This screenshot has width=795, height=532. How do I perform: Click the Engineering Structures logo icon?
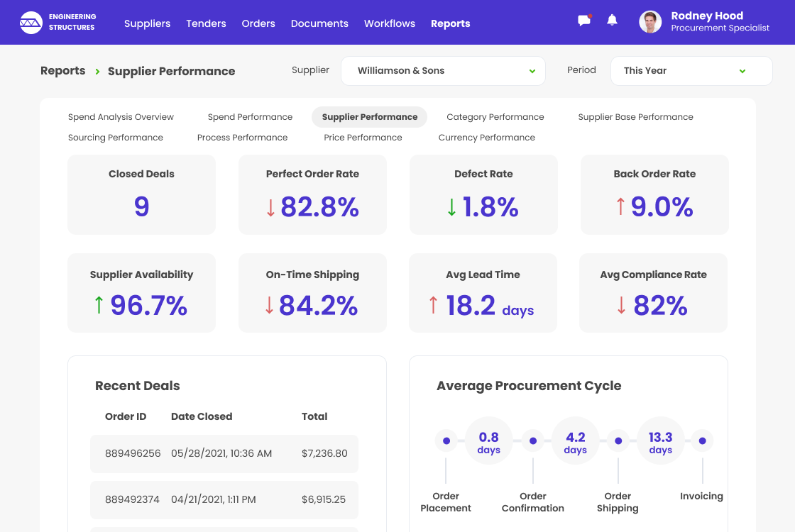31,23
